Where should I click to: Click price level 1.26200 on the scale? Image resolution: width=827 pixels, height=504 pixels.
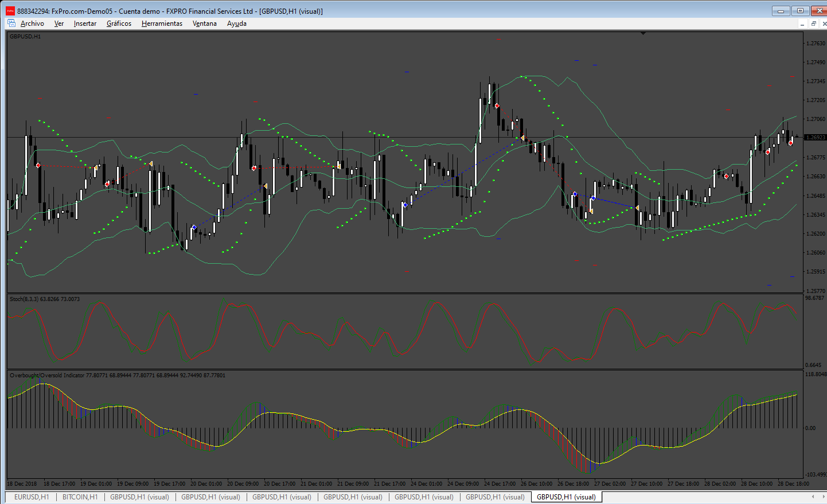(x=816, y=234)
